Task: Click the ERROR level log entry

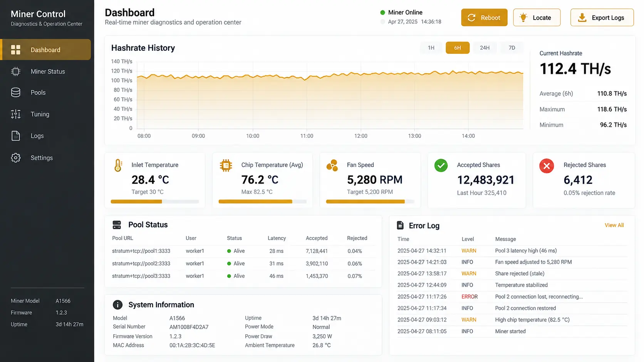Action: [x=512, y=297]
